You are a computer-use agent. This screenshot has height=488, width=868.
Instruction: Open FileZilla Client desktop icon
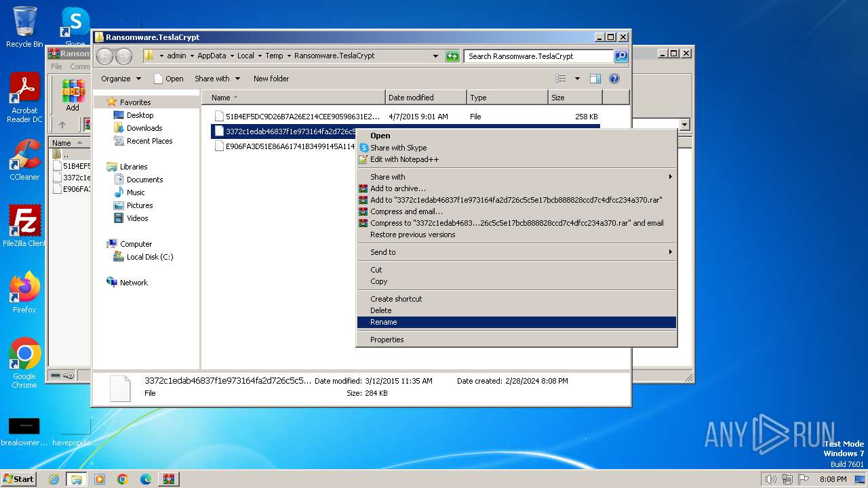(24, 226)
